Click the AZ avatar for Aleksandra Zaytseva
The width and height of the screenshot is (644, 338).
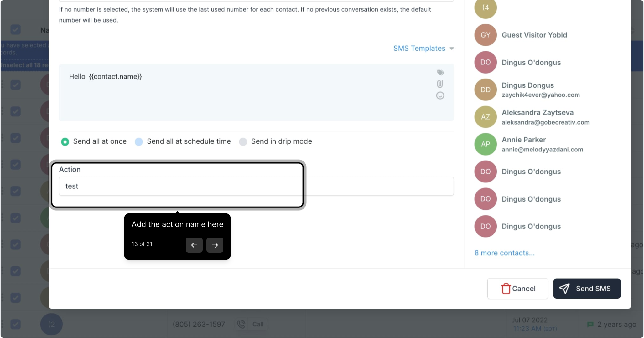485,117
